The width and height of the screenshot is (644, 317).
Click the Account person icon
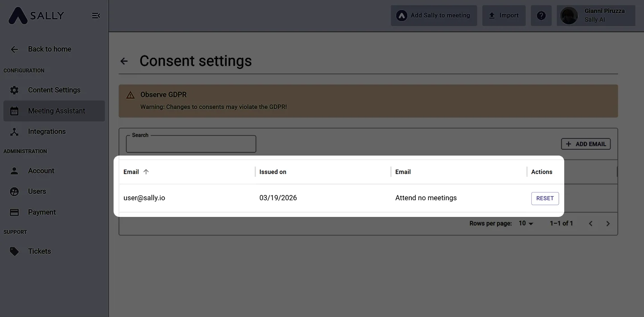14,171
